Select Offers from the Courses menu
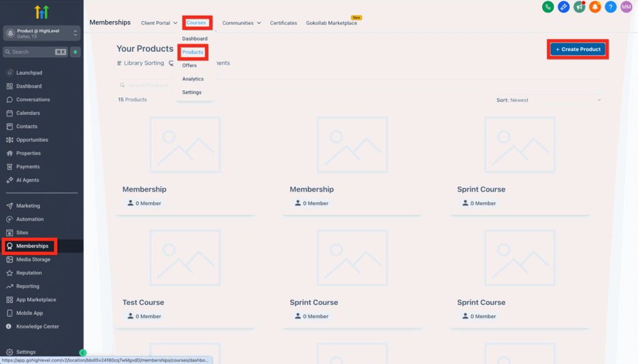Viewport: 638px width, 364px height. pyautogui.click(x=189, y=65)
